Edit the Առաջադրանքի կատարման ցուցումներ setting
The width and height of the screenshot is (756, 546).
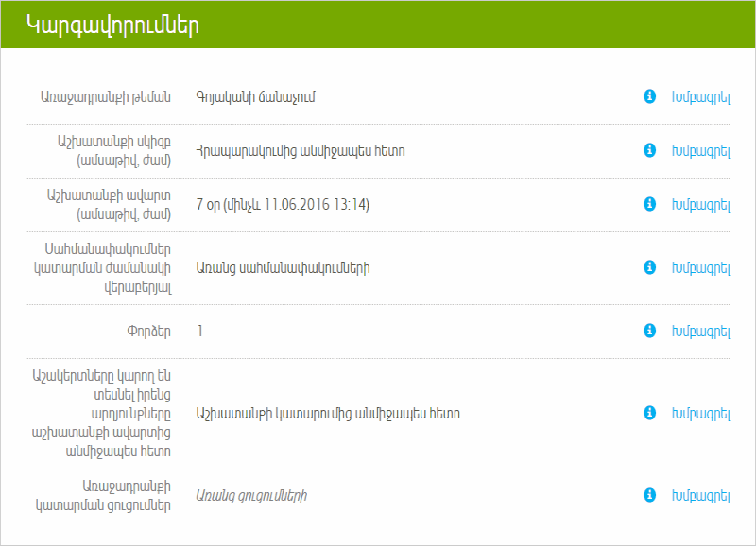pos(700,495)
